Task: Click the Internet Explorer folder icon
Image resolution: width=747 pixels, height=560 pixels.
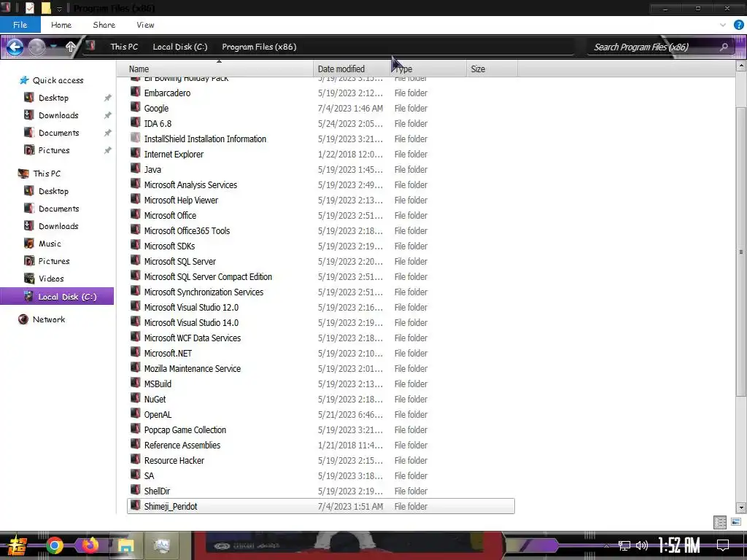Action: [135, 153]
